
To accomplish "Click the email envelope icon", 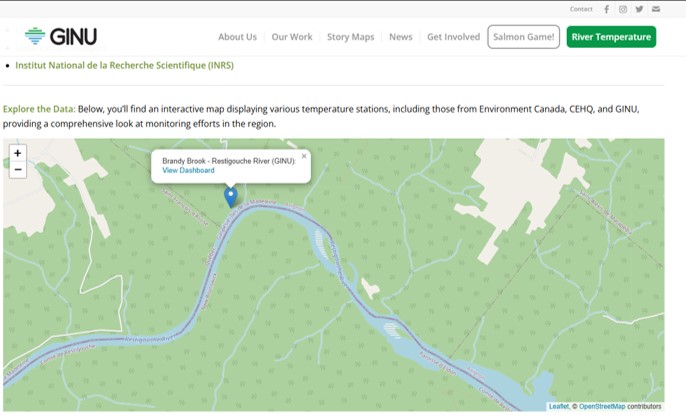I will [x=656, y=9].
